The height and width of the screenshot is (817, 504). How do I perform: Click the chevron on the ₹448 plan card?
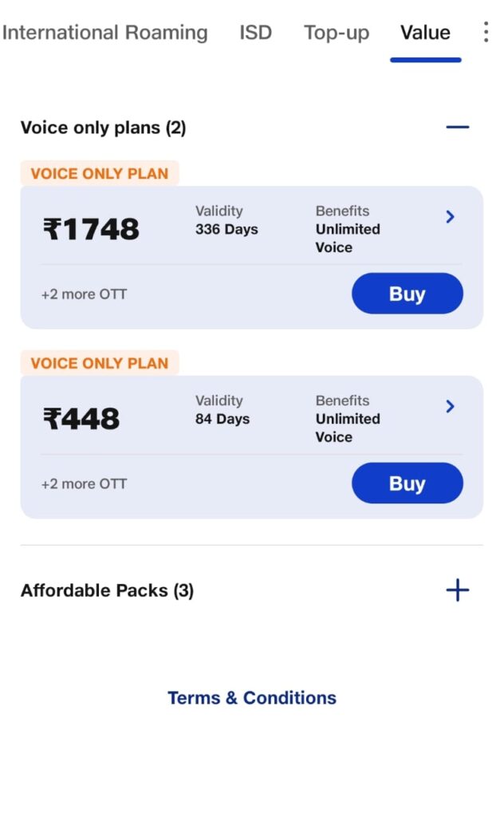tap(451, 406)
